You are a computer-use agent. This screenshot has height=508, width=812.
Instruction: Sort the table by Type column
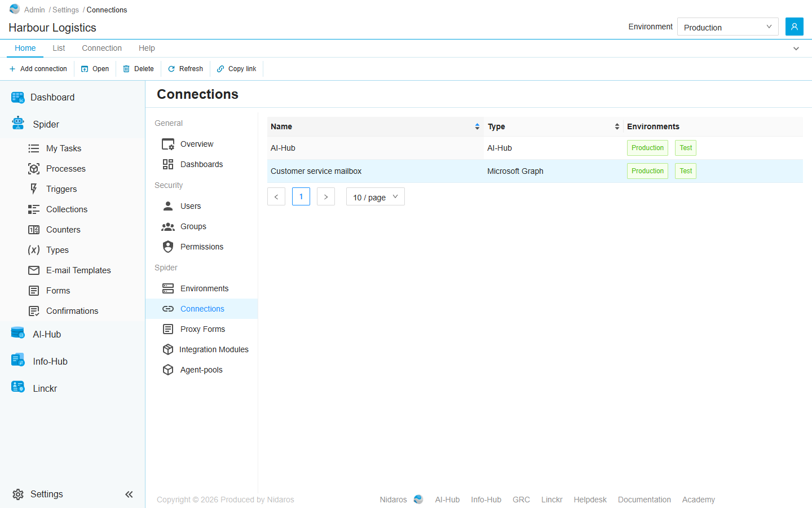(x=553, y=126)
